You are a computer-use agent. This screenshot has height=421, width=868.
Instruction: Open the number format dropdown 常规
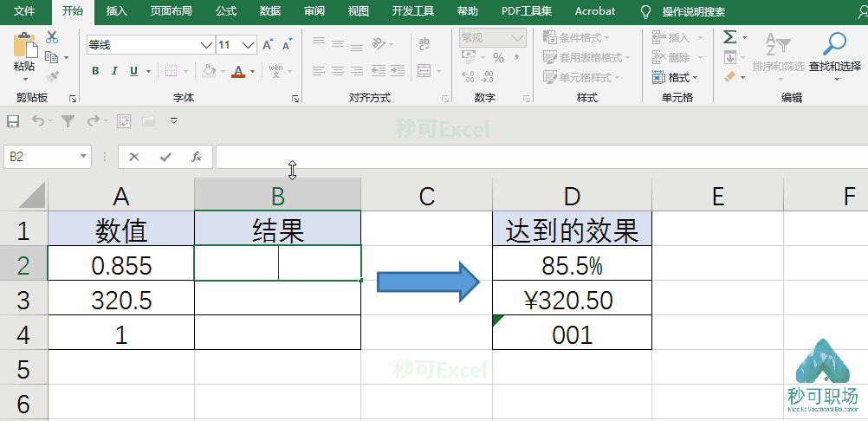[x=519, y=38]
